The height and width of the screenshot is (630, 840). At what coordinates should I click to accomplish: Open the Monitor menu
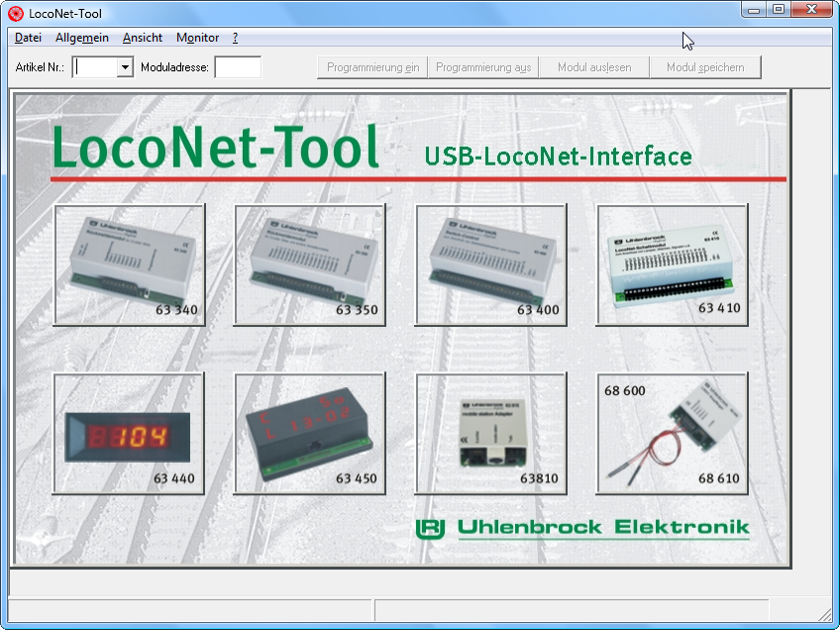pos(198,38)
